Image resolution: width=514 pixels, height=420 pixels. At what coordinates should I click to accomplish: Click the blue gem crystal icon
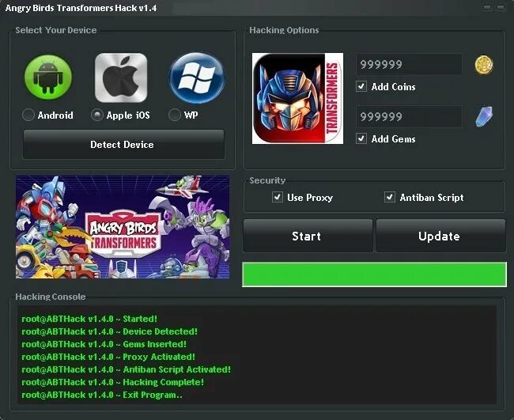pos(484,116)
